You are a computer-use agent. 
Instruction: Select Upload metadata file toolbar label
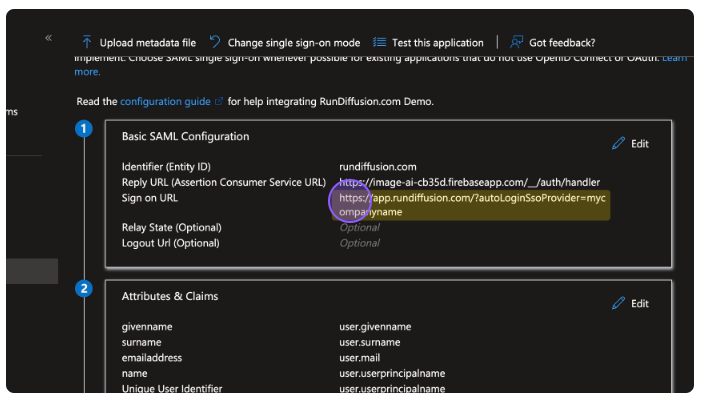[148, 43]
